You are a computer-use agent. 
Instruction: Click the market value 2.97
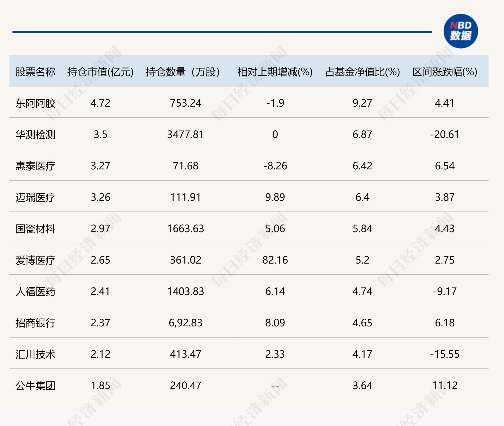[x=100, y=229]
